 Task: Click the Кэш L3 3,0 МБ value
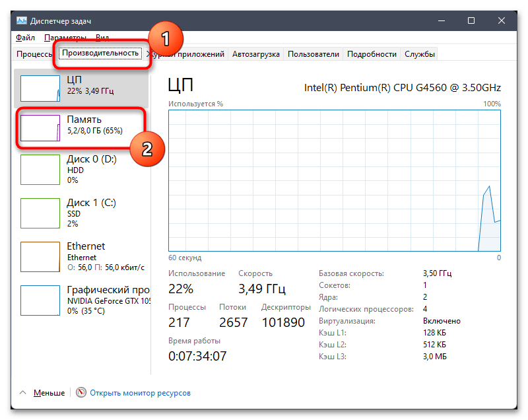pos(435,357)
